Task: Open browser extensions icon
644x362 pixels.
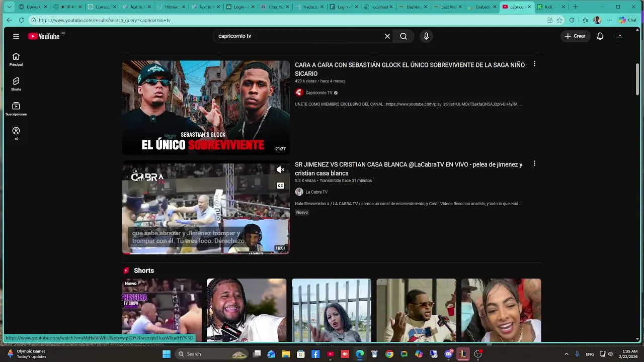Action: coord(572,20)
